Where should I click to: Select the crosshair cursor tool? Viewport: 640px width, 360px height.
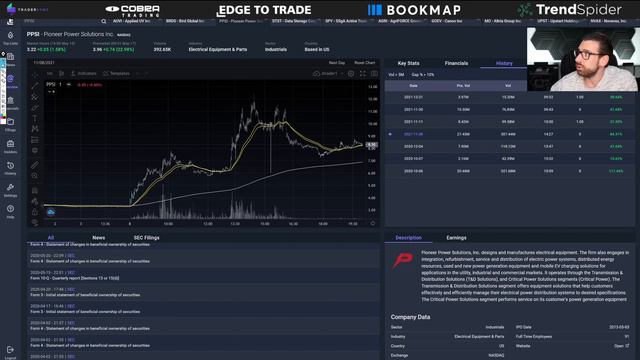(35, 75)
